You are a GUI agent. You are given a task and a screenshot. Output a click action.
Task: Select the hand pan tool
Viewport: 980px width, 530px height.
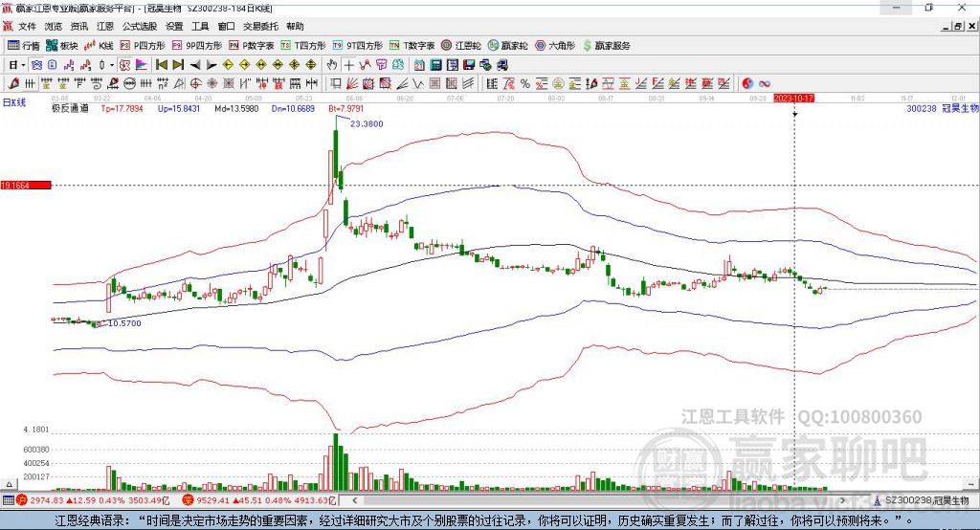pyautogui.click(x=332, y=65)
